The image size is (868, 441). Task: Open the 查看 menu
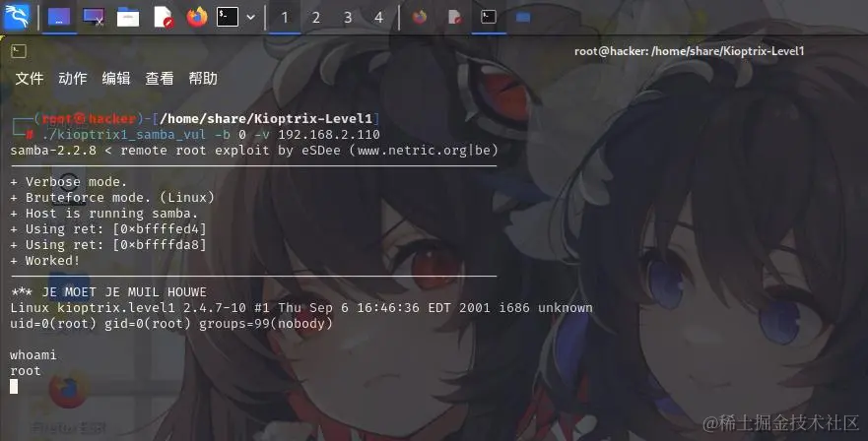click(160, 79)
